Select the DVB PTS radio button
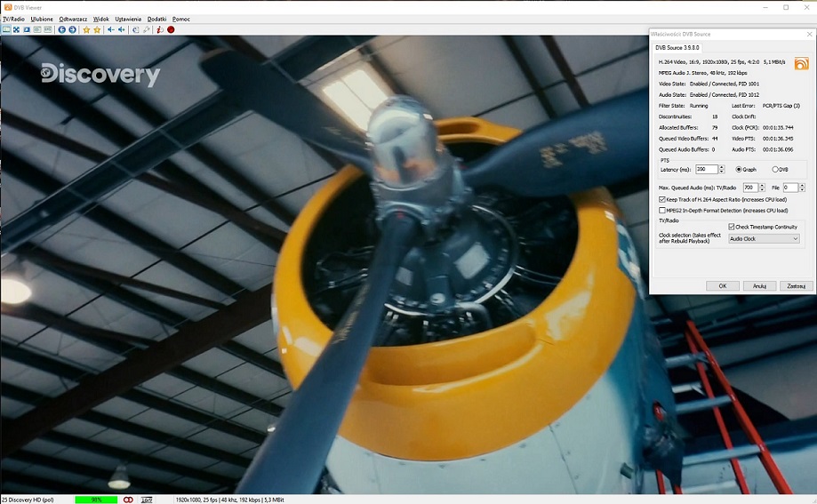Screen dimensions: 817x504 click(780, 170)
